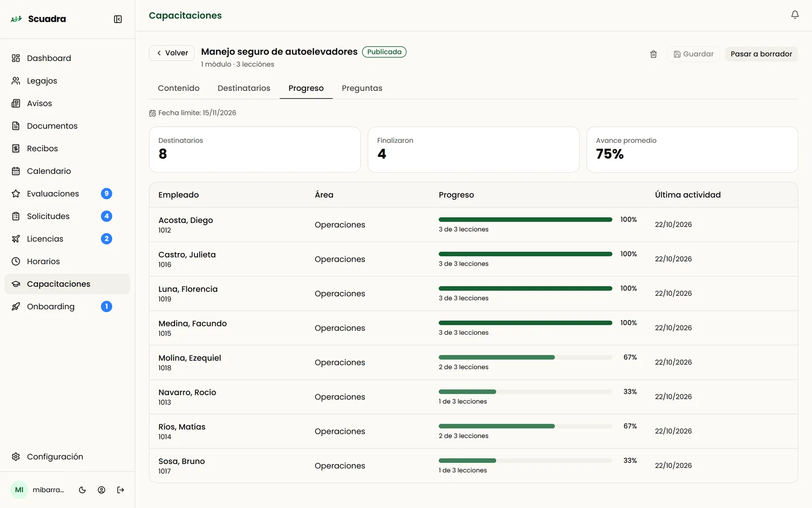The width and height of the screenshot is (812, 508).
Task: Click Molina, Ezequiel progress bar
Action: [x=525, y=358]
